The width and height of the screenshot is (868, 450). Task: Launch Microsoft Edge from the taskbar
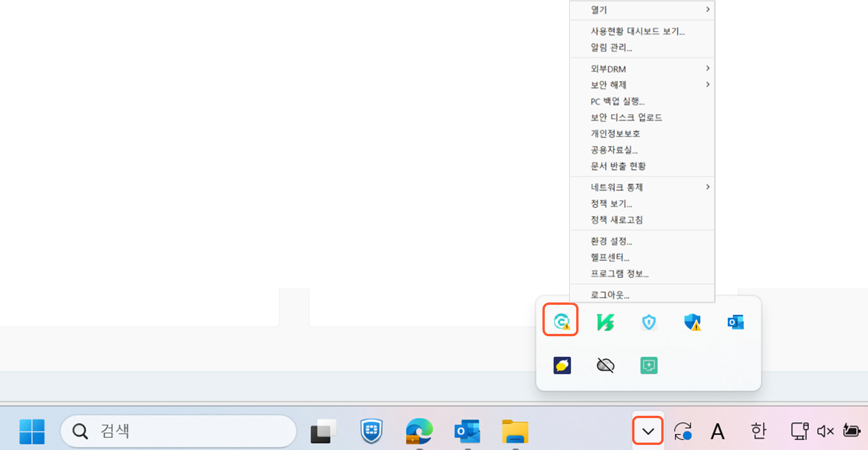point(419,431)
